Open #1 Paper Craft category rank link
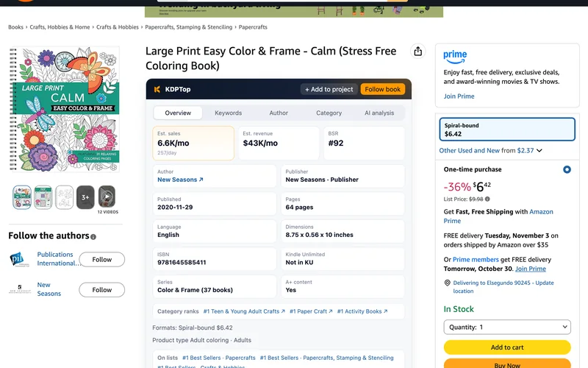 [x=311, y=311]
